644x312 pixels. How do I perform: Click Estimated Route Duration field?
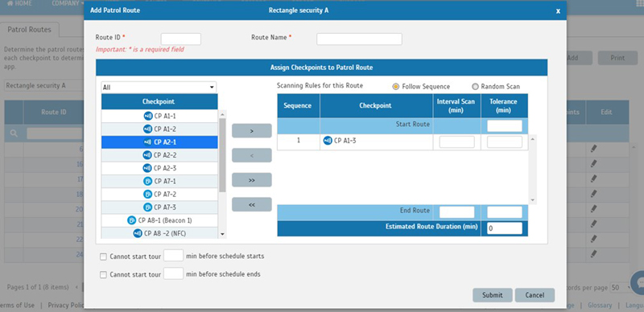[505, 228]
